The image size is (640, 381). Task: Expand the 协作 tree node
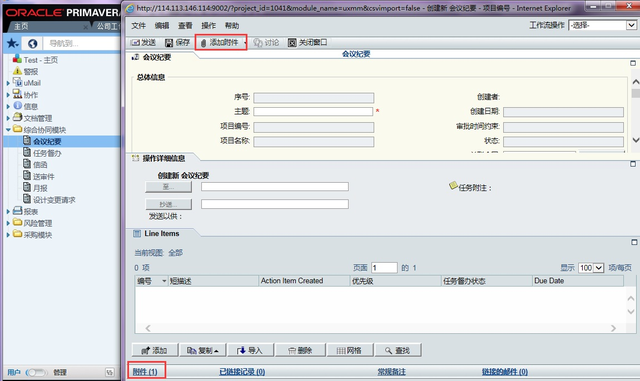pyautogui.click(x=8, y=95)
